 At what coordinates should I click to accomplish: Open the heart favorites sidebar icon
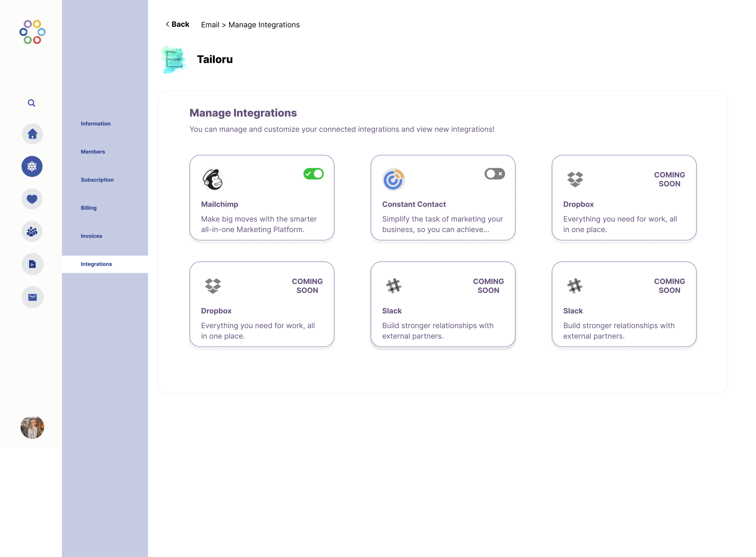(32, 199)
